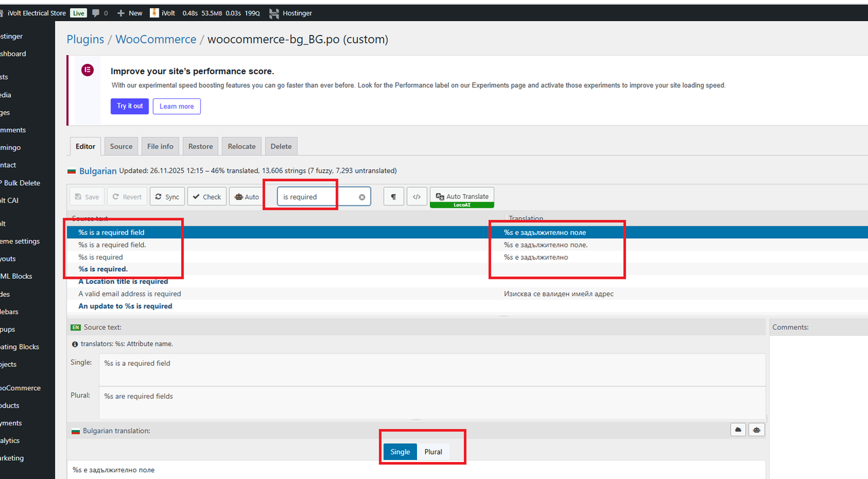Open the Auto robot translate button
The image size is (868, 479).
(247, 197)
